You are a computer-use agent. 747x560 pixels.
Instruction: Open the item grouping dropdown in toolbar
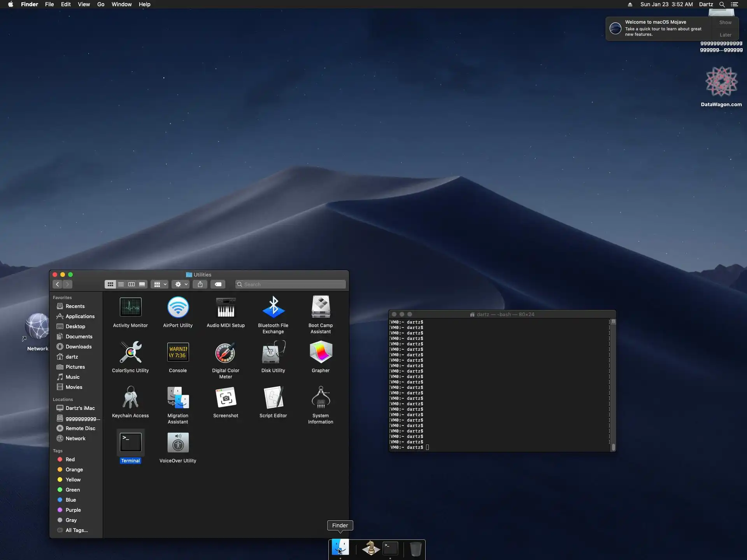160,284
